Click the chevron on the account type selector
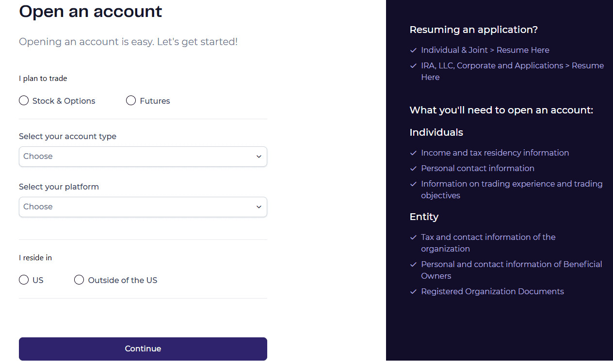613x364 pixels. pos(258,156)
